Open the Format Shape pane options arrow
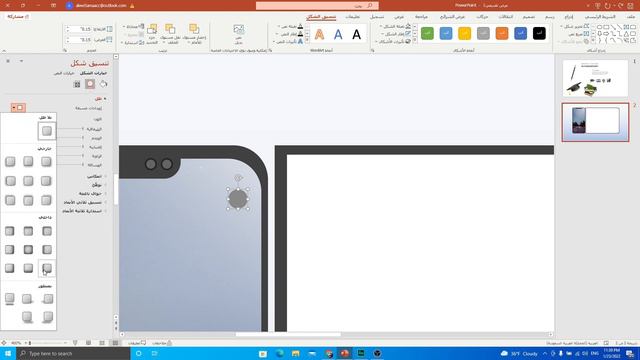 point(21,61)
